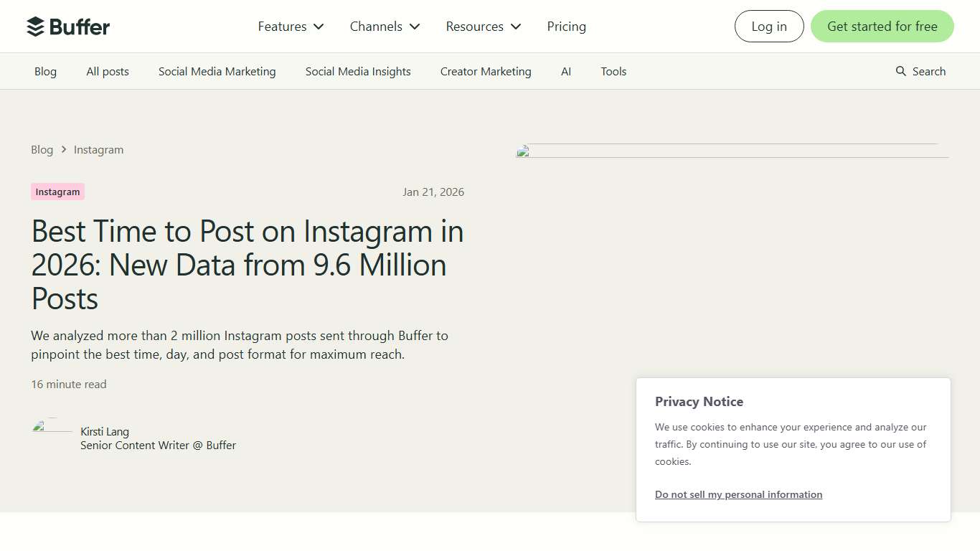Select the Creator Marketing category

(486, 71)
